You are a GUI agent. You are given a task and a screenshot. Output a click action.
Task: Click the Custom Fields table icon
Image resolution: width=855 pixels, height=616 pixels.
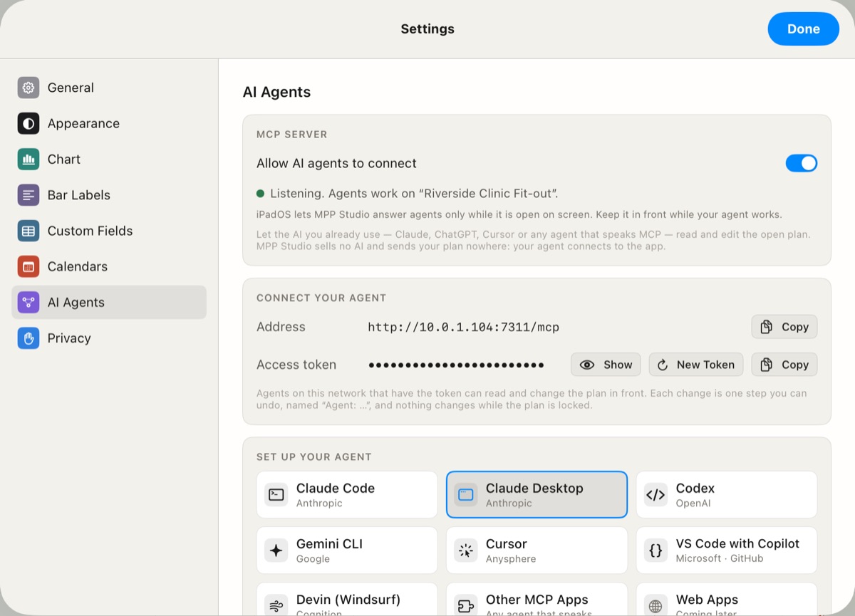point(28,231)
